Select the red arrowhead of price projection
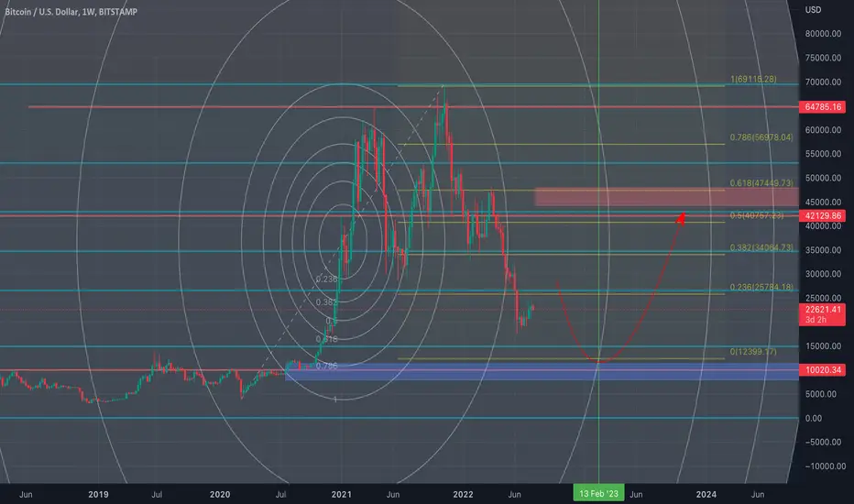This screenshot has width=854, height=504. 680,218
